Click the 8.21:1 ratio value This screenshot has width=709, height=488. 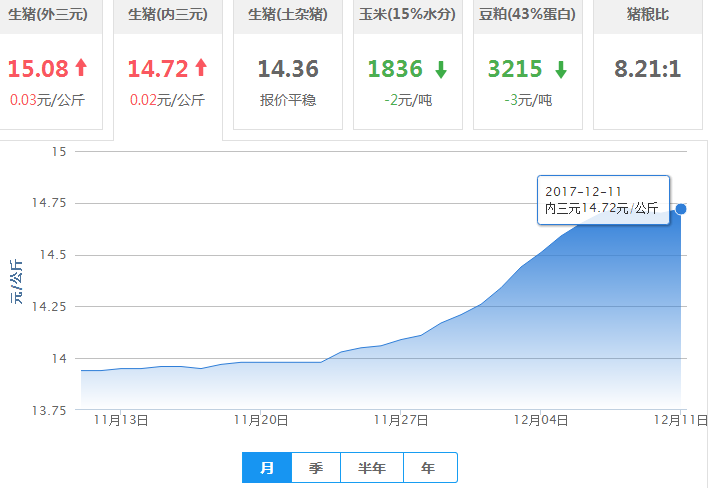(x=648, y=69)
